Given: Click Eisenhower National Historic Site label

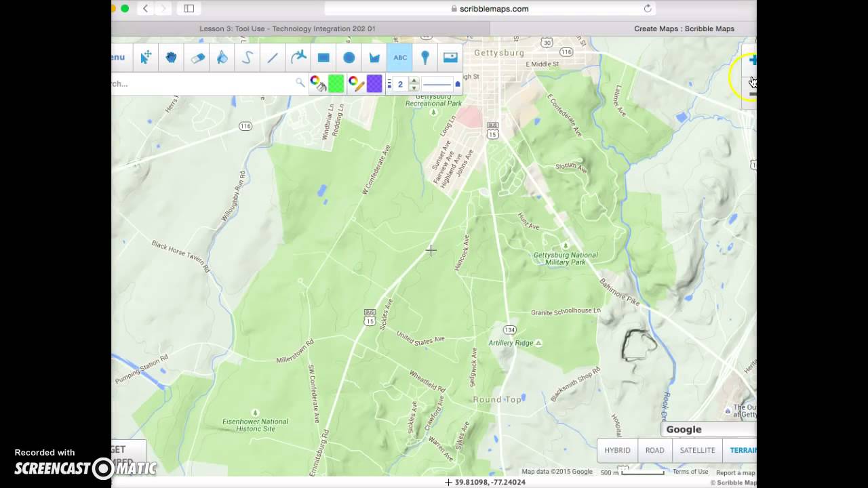Looking at the screenshot, I should (255, 425).
